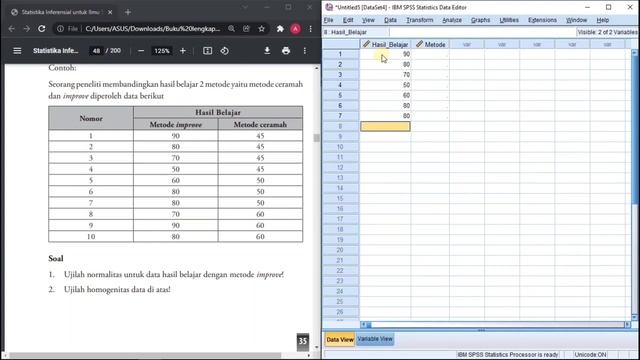Click the browser forward arrow

[x=27, y=29]
